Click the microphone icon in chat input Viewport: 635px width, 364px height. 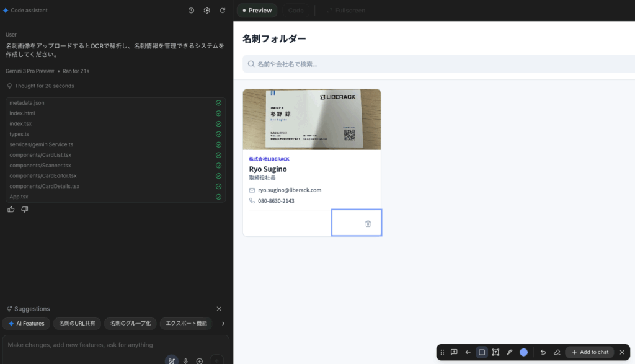click(185, 361)
